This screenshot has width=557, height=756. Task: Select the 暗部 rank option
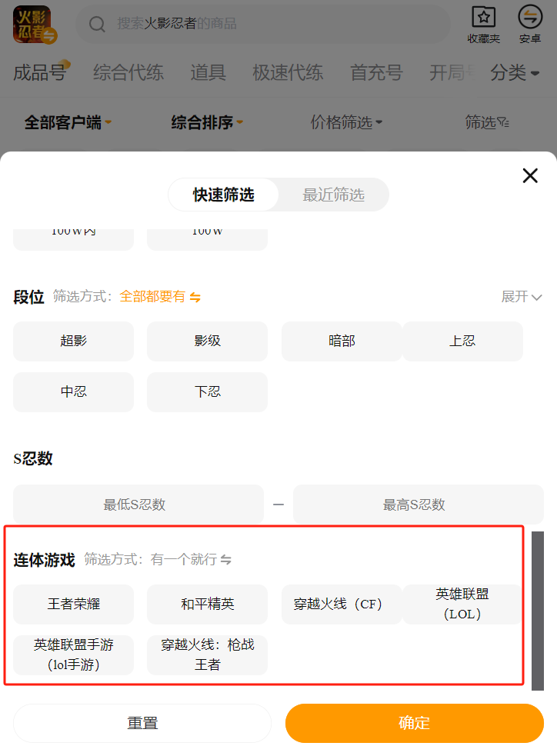click(342, 341)
